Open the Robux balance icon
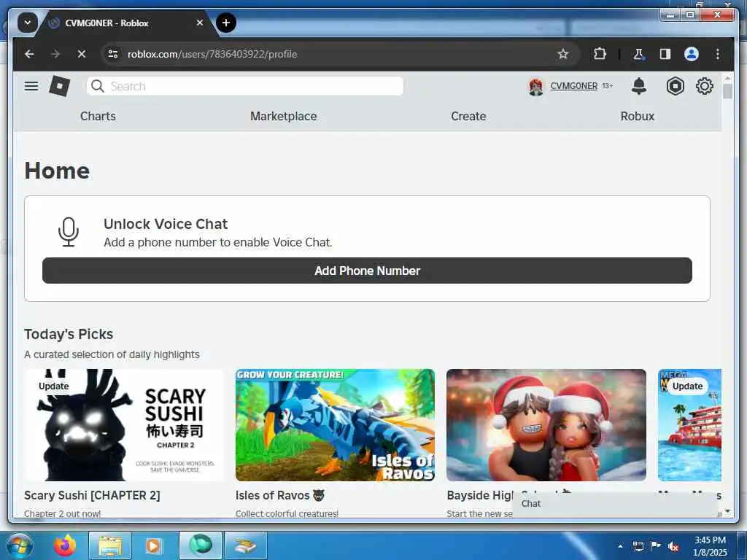Image resolution: width=747 pixels, height=560 pixels. point(675,86)
